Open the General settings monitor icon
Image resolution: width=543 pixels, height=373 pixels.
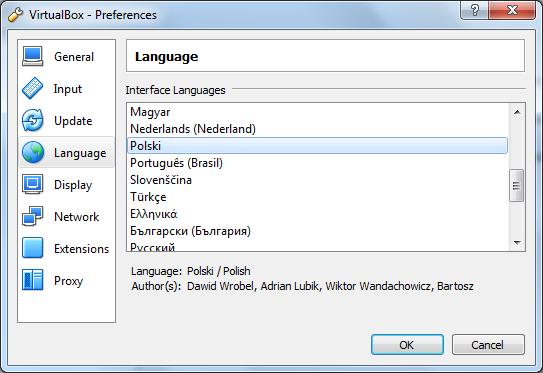point(33,56)
